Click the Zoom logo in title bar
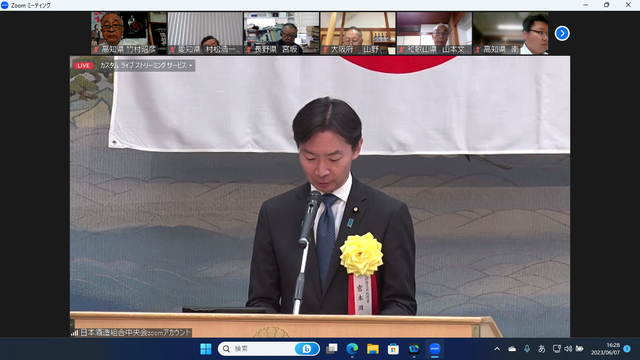Screen dimensions: 640x360 (4, 5)
